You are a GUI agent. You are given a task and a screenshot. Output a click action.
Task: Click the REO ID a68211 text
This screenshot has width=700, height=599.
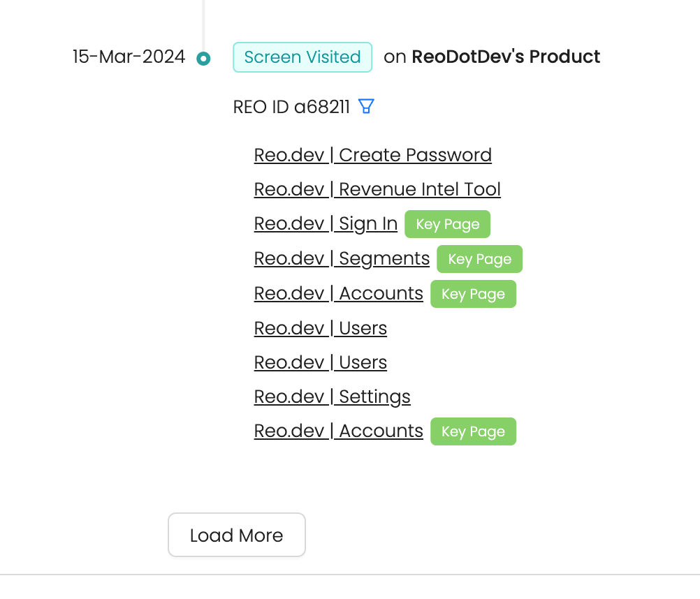[291, 108]
